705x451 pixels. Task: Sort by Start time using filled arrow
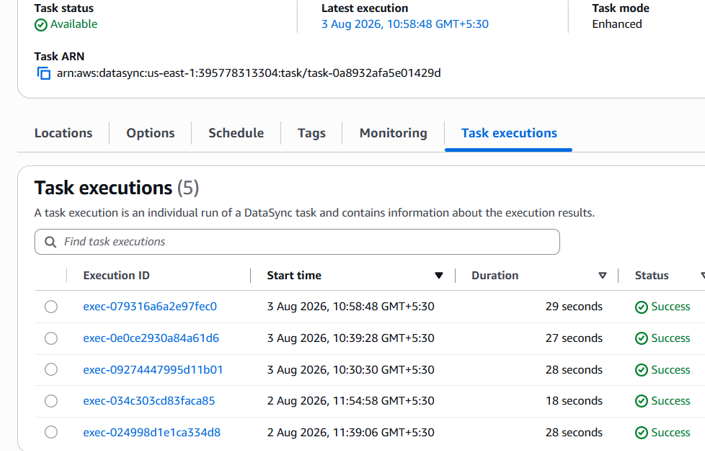439,276
